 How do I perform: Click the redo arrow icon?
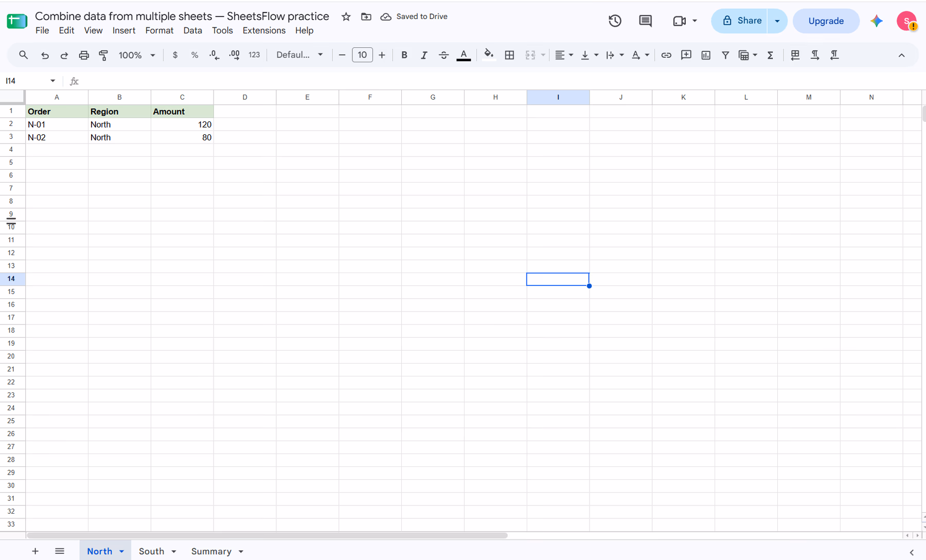click(64, 55)
